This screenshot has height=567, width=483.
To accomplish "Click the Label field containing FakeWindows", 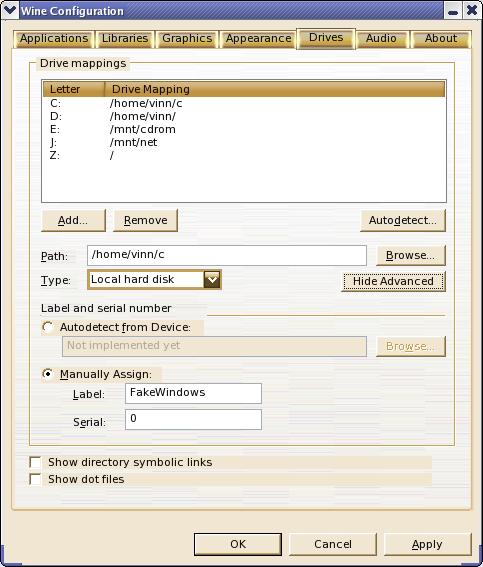I will coord(193,393).
